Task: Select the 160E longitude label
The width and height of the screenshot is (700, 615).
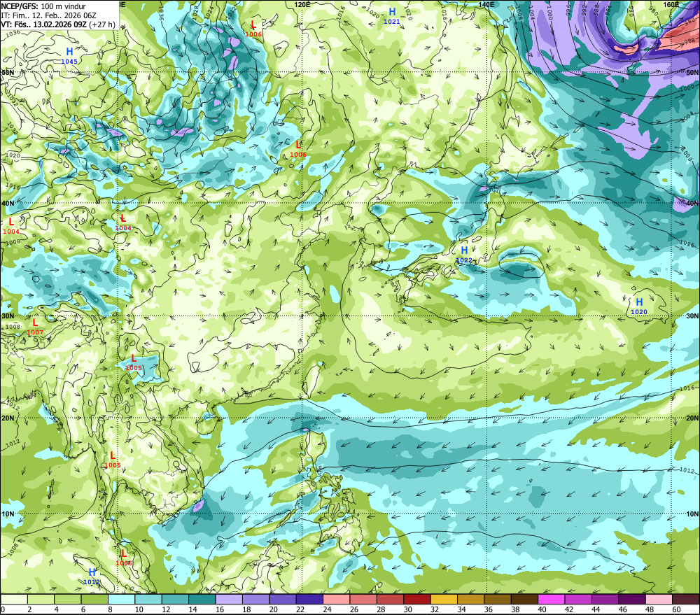Action: pyautogui.click(x=671, y=4)
